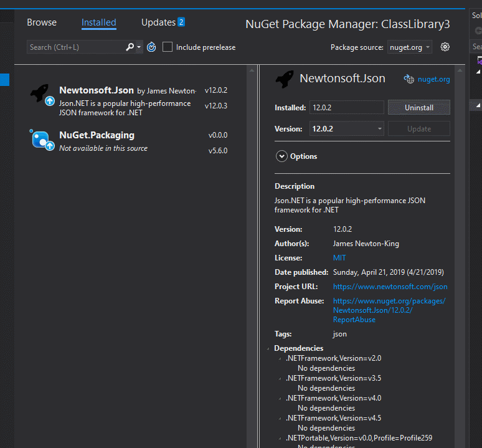This screenshot has width=482, height=448.
Task: Open the nuget.org link in details header
Action: (x=433, y=79)
